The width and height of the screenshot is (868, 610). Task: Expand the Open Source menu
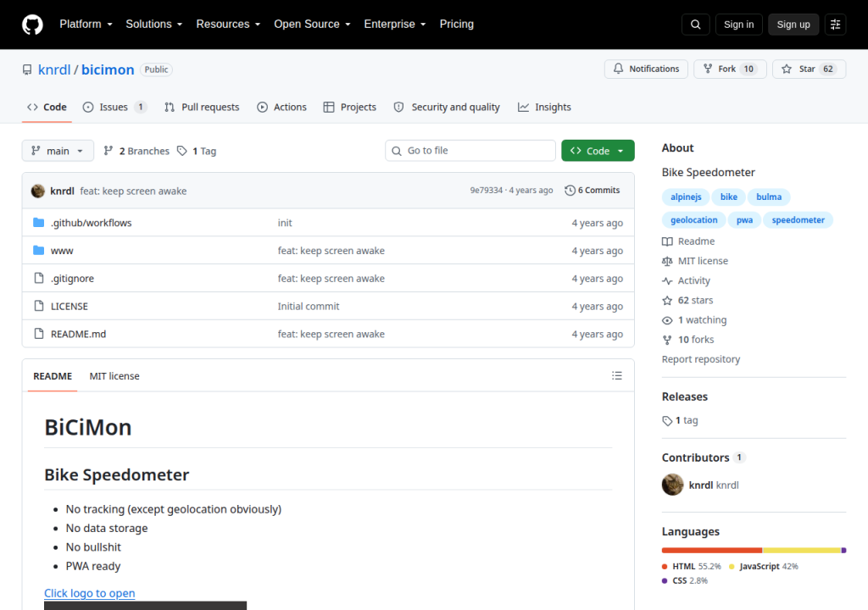312,25
